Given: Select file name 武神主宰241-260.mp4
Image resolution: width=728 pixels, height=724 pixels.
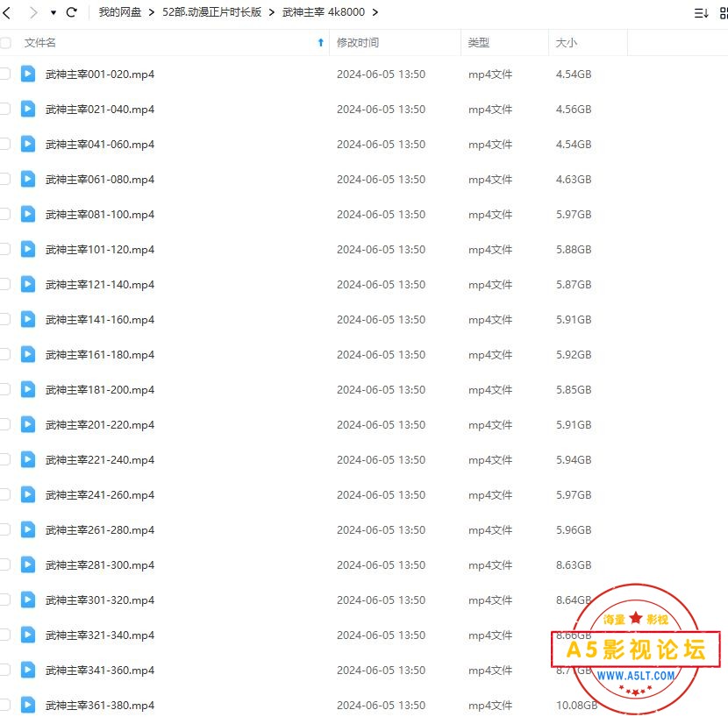Looking at the screenshot, I should [x=100, y=494].
